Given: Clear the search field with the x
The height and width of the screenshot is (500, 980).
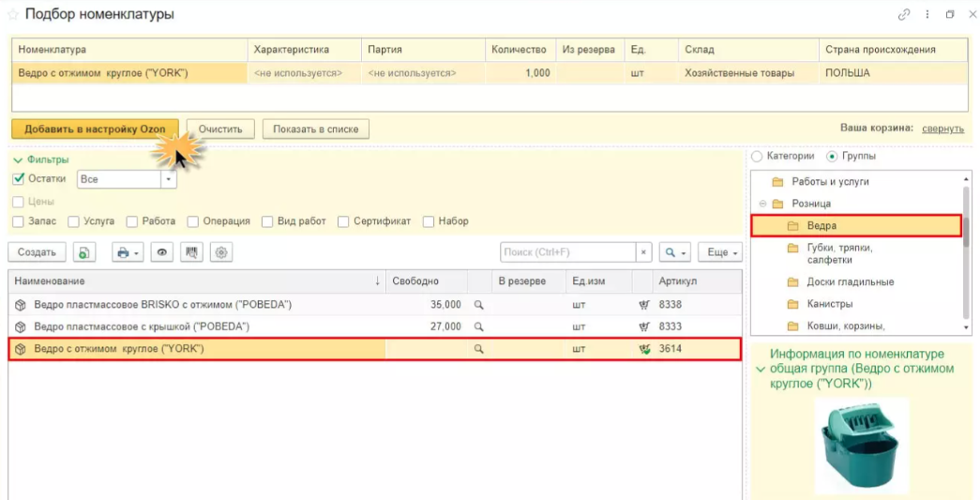Looking at the screenshot, I should 643,252.
